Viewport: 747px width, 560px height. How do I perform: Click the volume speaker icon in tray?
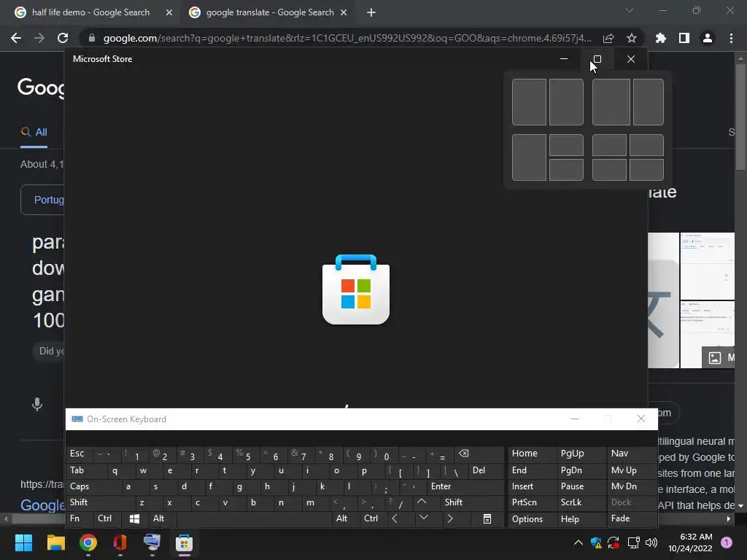click(x=651, y=542)
